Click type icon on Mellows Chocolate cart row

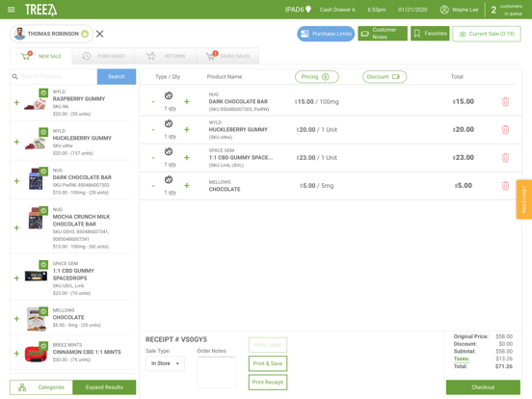169,179
